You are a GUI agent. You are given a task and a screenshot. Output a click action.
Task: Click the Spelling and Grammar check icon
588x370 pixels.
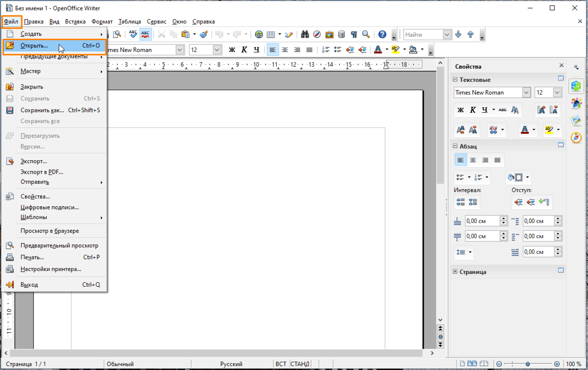click(x=133, y=34)
